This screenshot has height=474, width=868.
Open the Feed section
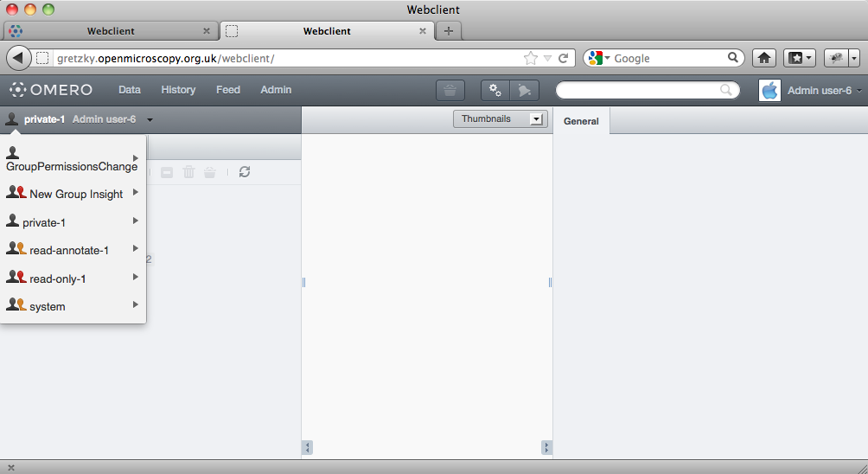tap(228, 90)
